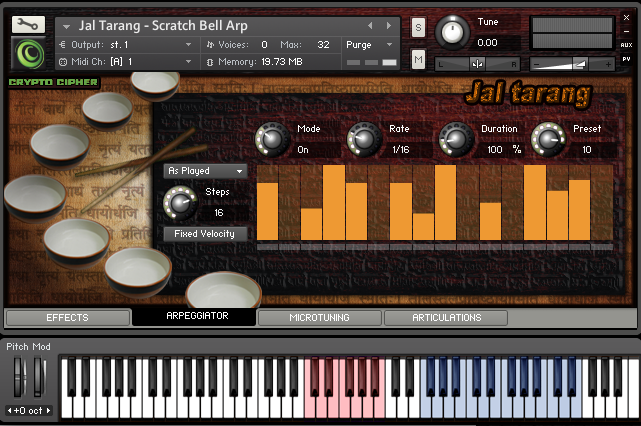Open the As Played order dropdown
The image size is (641, 426).
(205, 171)
